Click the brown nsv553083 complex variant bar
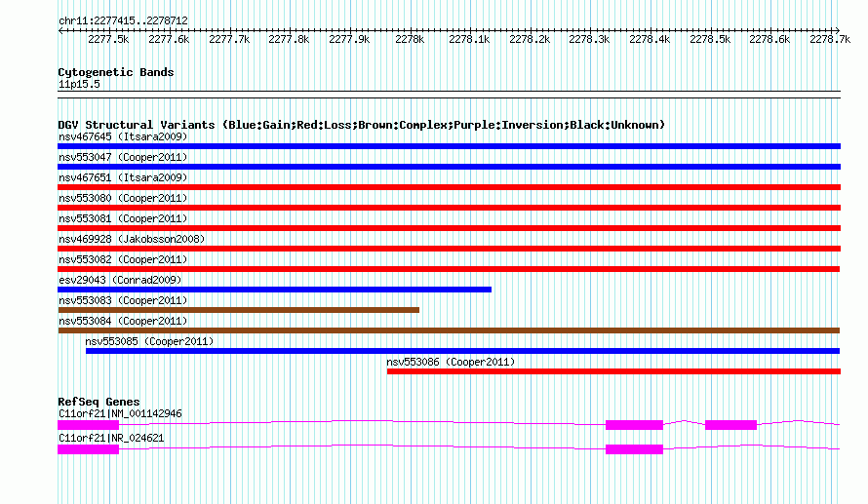868x504 pixels. coord(239,310)
